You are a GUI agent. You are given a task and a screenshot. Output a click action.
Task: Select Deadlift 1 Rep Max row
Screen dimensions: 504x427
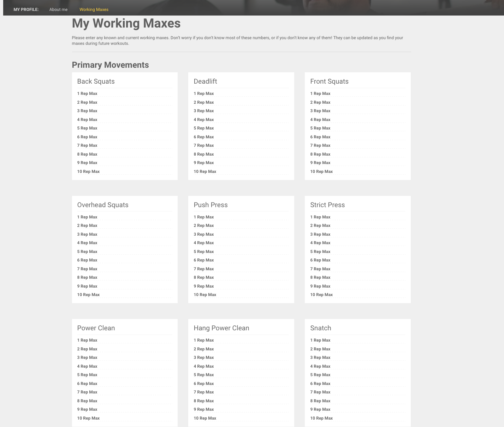[x=241, y=94]
